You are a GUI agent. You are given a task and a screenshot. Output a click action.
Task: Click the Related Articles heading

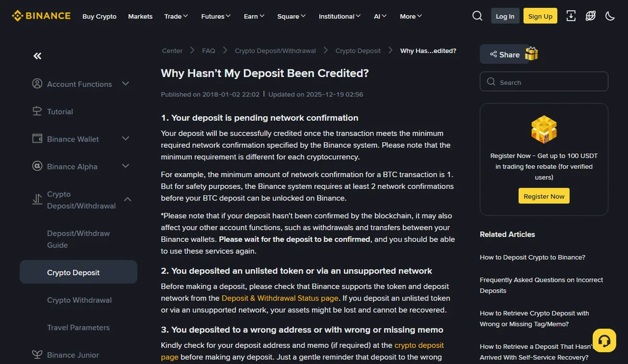tap(507, 234)
